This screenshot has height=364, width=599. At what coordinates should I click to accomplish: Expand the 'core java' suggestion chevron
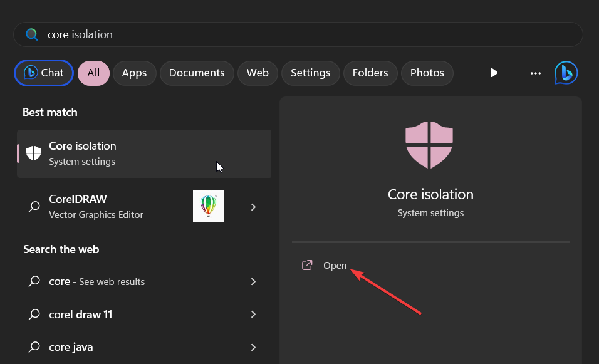253,347
